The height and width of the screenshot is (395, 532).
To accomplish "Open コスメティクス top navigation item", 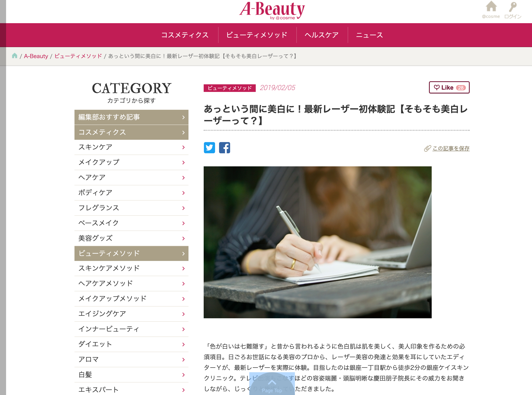I will [185, 35].
